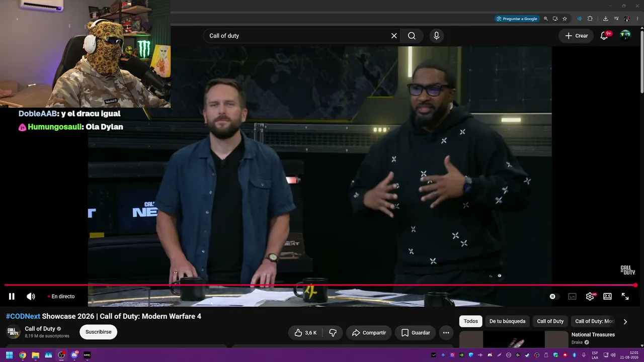Viewport: 644px width, 362px height.
Task: Open Discord from the taskbar
Action: pos(74,355)
